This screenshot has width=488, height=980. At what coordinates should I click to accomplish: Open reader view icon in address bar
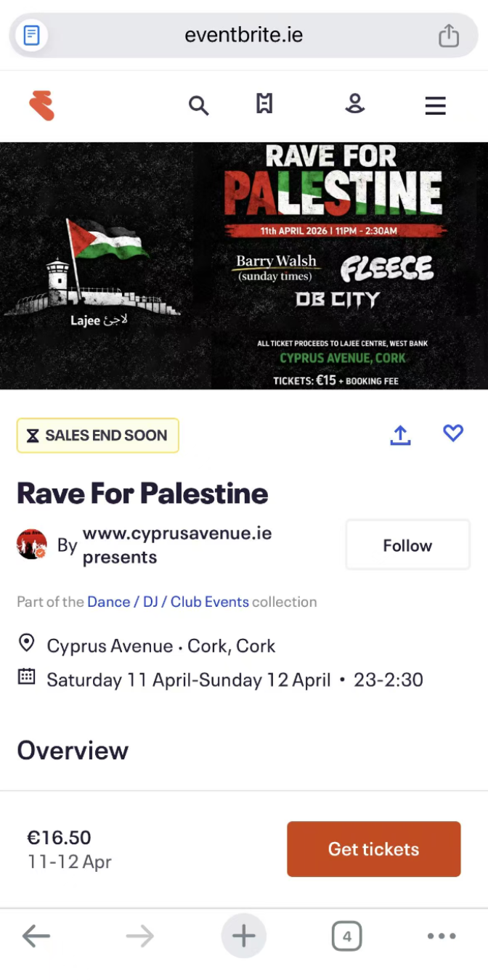[x=31, y=35]
